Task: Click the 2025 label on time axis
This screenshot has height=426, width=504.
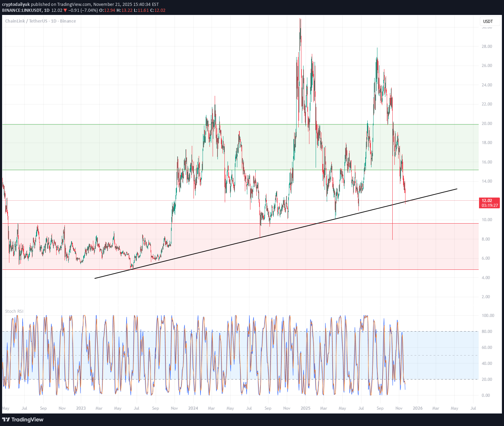Action: pos(305,408)
